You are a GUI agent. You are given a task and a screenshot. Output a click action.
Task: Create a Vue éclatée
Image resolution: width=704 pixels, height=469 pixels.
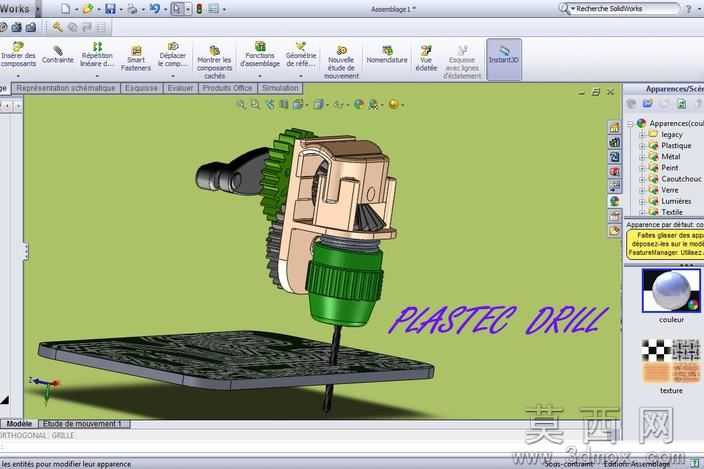pyautogui.click(x=426, y=58)
